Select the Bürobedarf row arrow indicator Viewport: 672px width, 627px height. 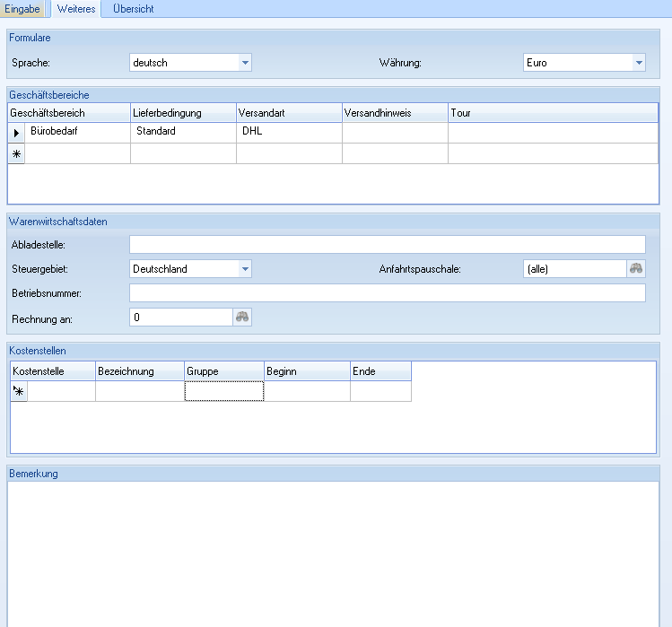[16, 132]
